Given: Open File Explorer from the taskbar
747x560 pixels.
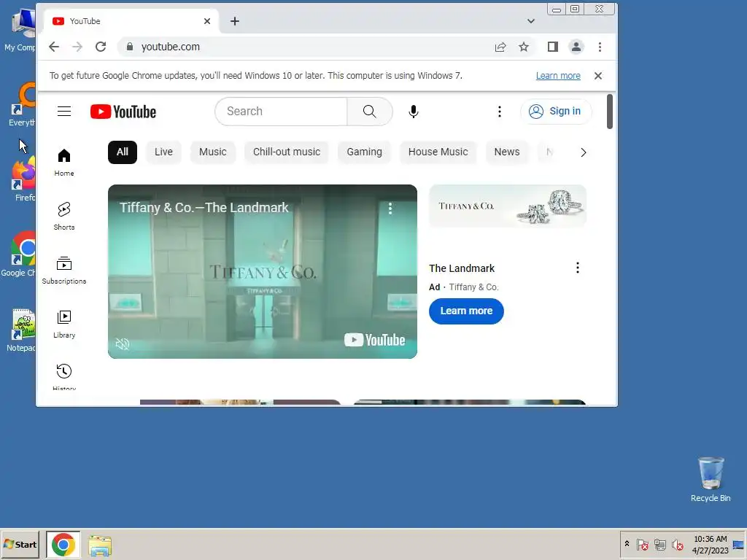Looking at the screenshot, I should point(100,545).
